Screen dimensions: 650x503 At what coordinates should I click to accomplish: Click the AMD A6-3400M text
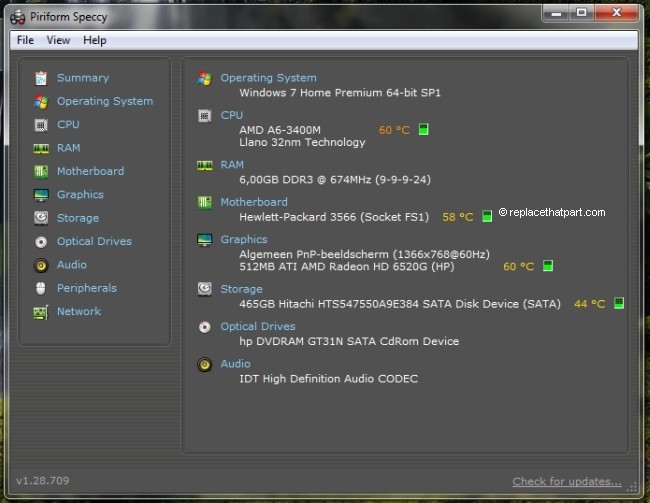[280, 130]
